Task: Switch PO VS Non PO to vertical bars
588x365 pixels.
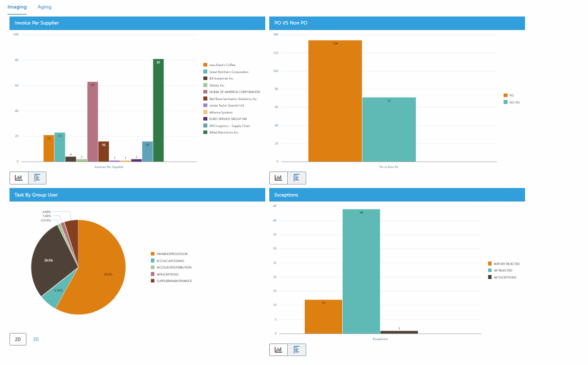Action: coord(279,177)
